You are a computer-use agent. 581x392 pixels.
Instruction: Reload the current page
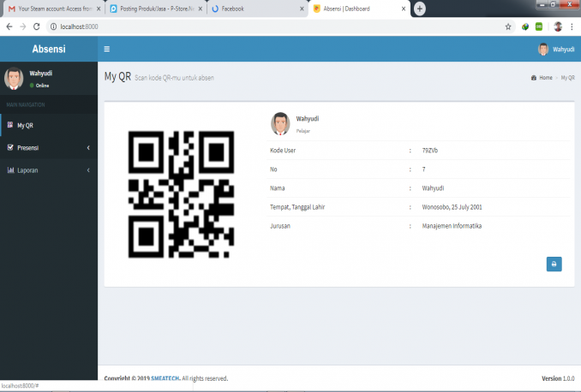(x=36, y=27)
